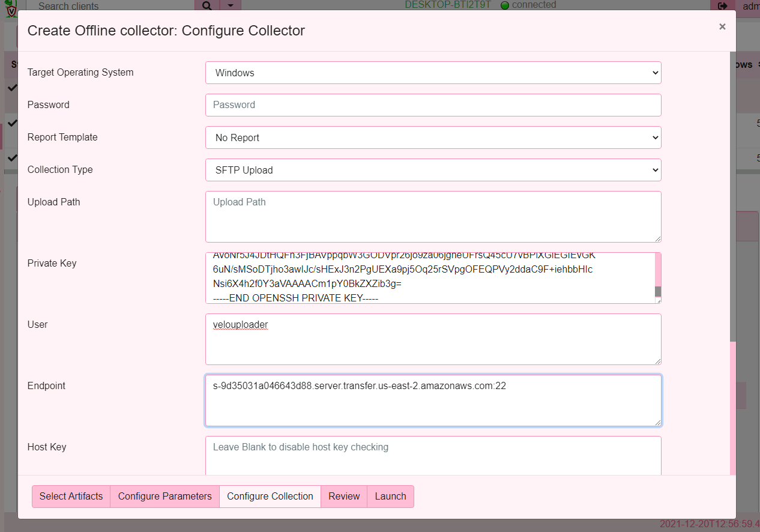Click the Velociraptor logo in the top corner
The image size is (760, 532).
pos(11,7)
